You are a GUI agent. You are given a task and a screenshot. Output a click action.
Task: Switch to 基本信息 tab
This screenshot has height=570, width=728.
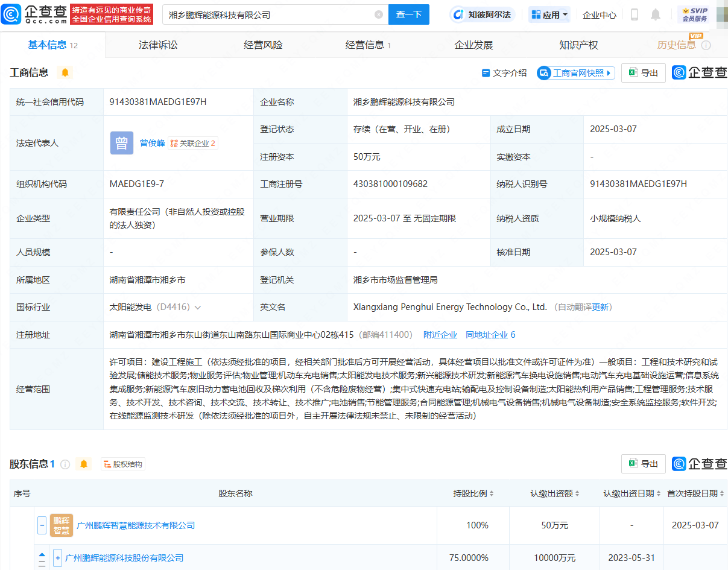(x=52, y=45)
